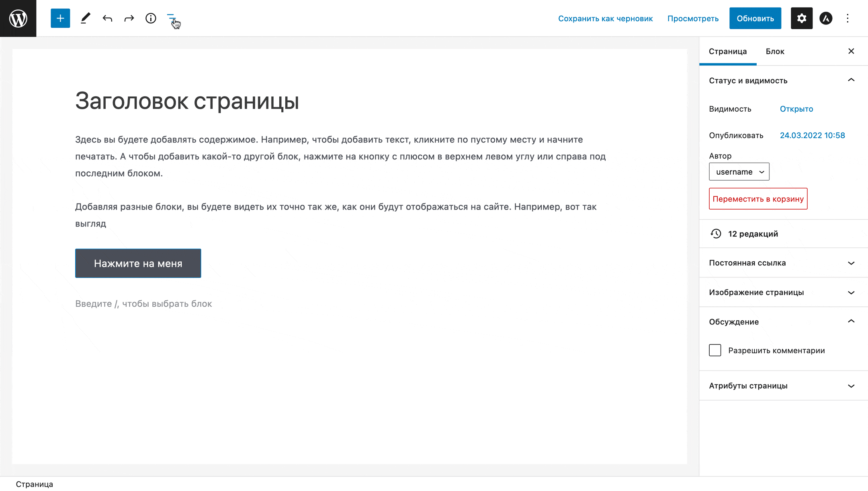
Task: Enable Разрешить комментарии checkbox
Action: point(715,350)
